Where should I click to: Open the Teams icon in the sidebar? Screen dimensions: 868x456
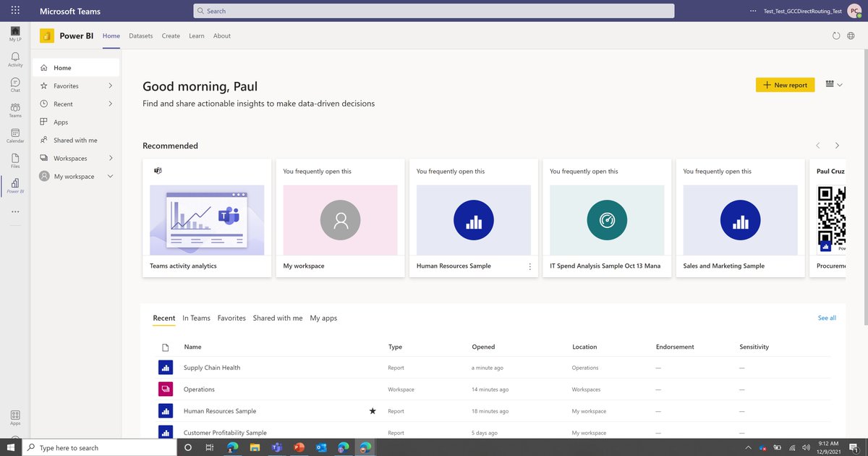[x=14, y=109]
